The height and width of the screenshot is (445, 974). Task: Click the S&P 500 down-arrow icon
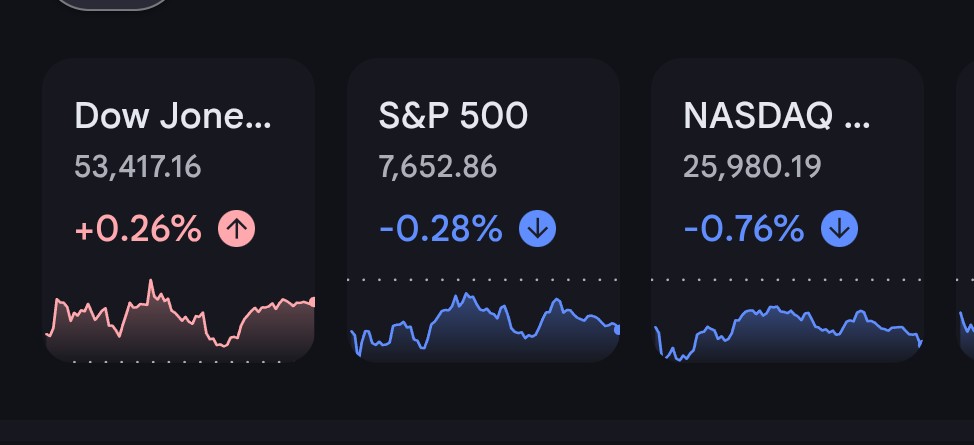pos(537,229)
